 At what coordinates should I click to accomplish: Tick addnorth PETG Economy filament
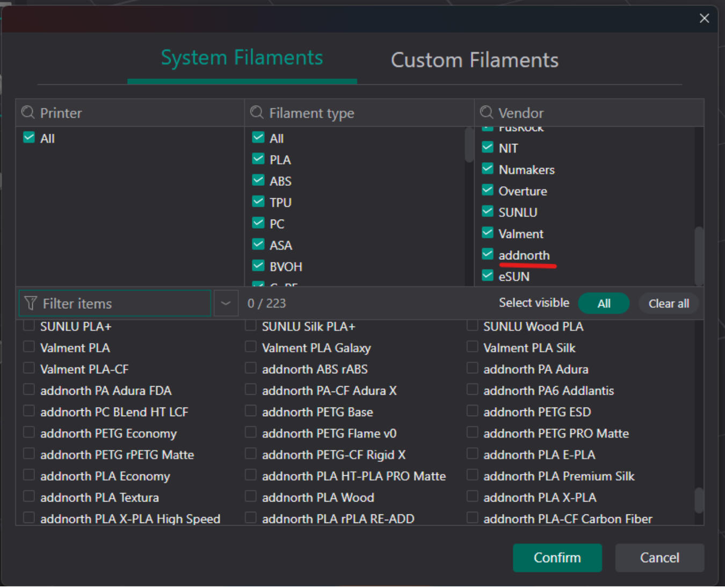[x=29, y=432]
